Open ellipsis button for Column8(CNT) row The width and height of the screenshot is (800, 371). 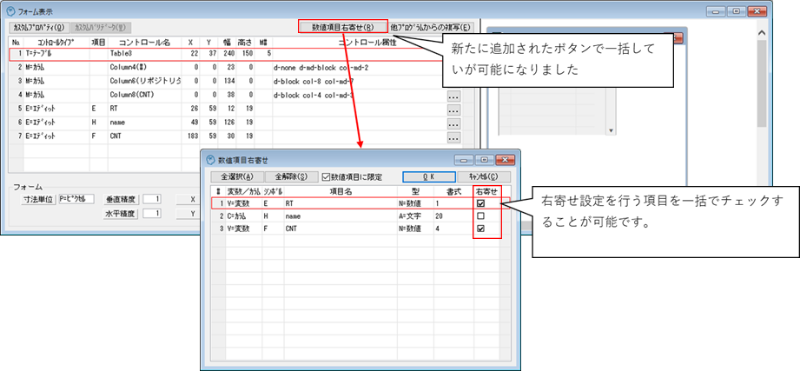(x=454, y=95)
